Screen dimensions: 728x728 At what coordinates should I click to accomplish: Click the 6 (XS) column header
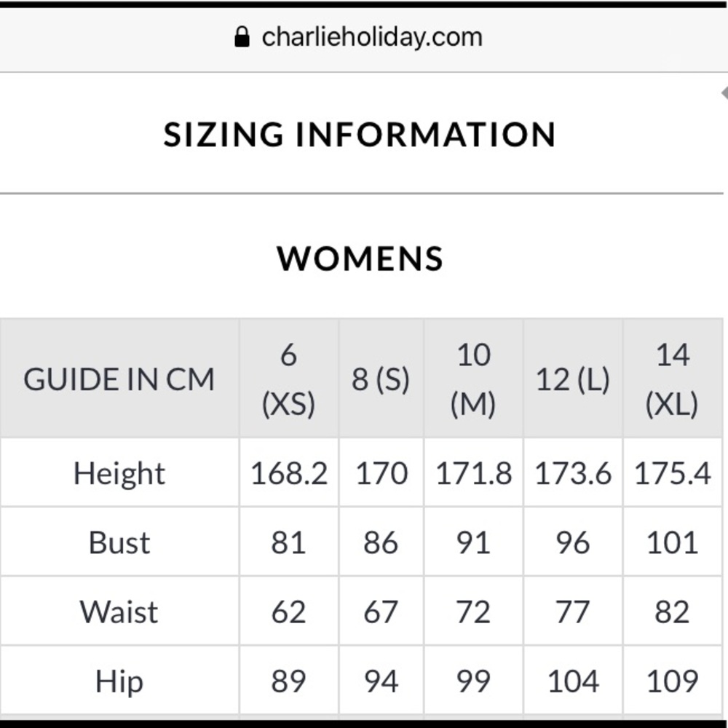pyautogui.click(x=289, y=379)
